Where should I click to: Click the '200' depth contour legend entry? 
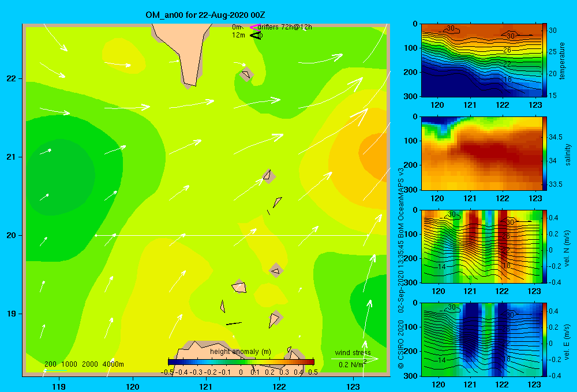click(x=50, y=364)
